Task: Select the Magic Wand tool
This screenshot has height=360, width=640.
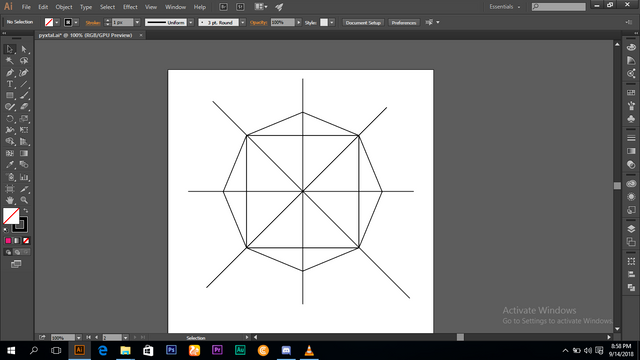Action: tap(10, 61)
